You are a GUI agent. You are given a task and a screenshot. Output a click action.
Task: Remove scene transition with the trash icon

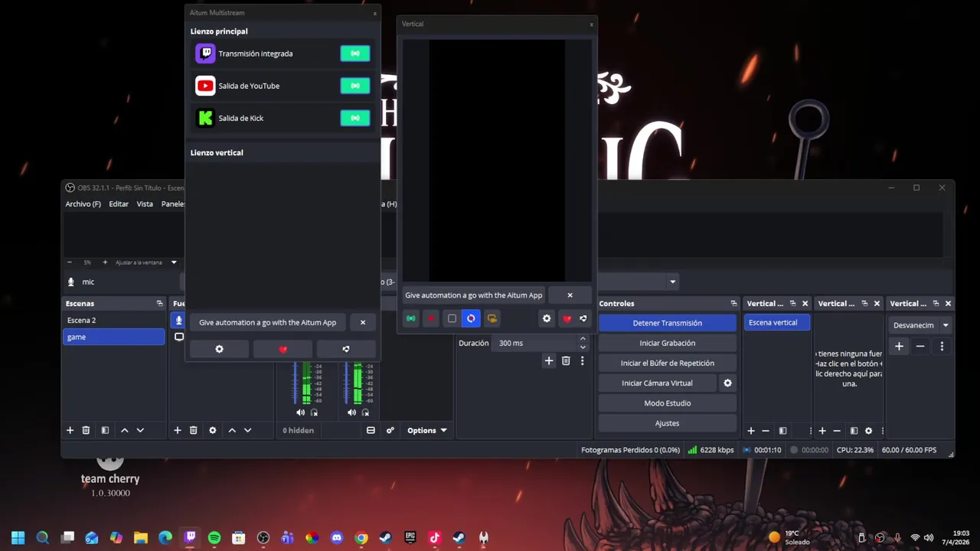coord(566,360)
